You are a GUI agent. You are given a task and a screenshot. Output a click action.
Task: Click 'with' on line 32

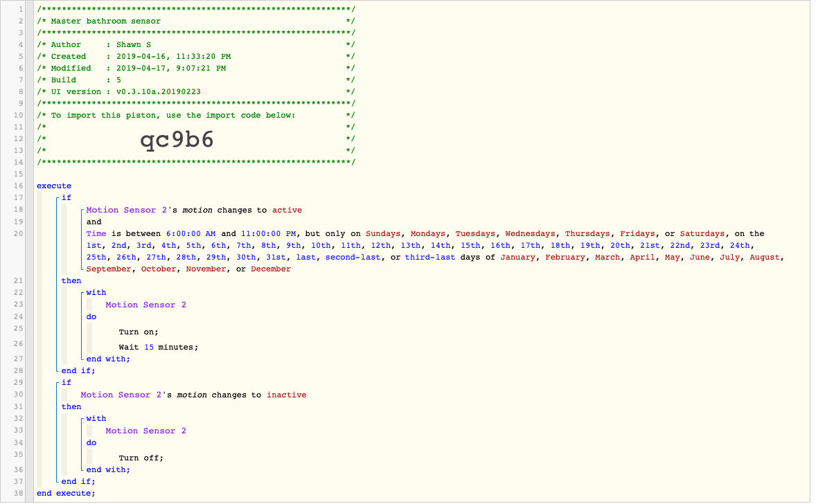tap(96, 418)
